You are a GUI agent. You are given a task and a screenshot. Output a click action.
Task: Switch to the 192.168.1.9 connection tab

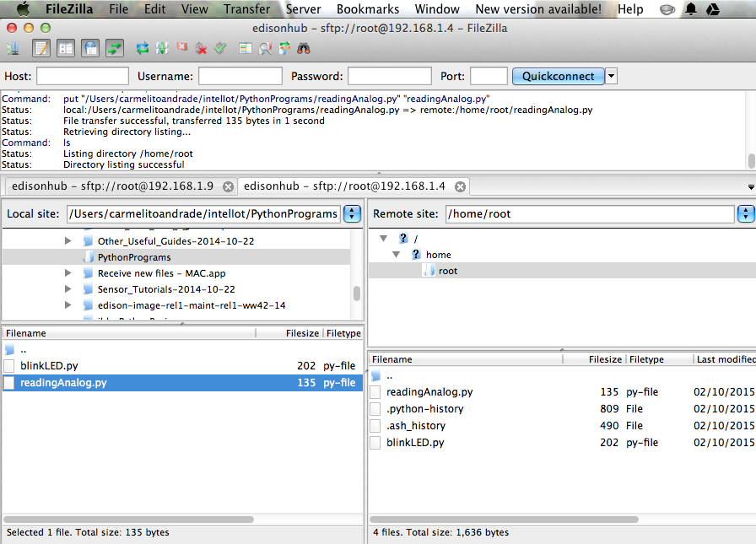[x=112, y=186]
